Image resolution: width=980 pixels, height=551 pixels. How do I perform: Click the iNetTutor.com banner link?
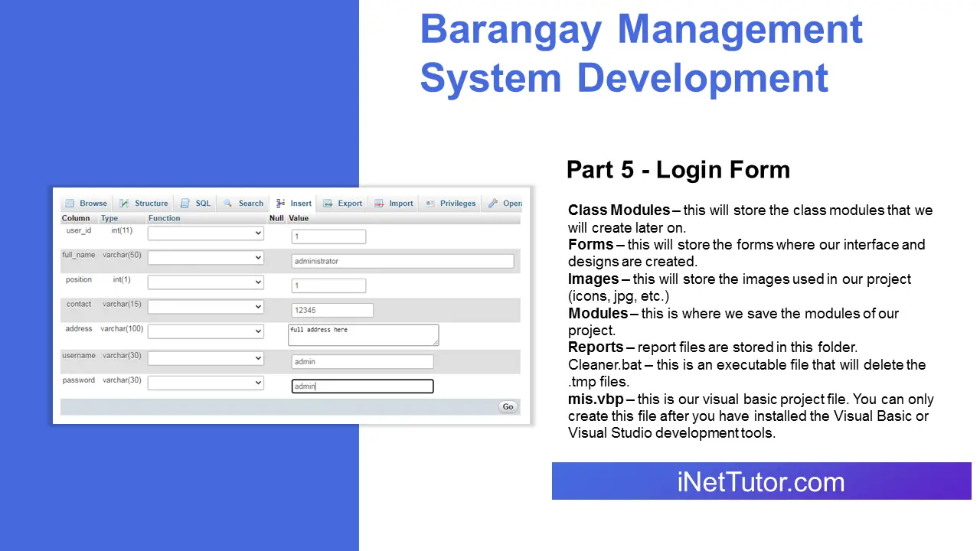click(761, 481)
